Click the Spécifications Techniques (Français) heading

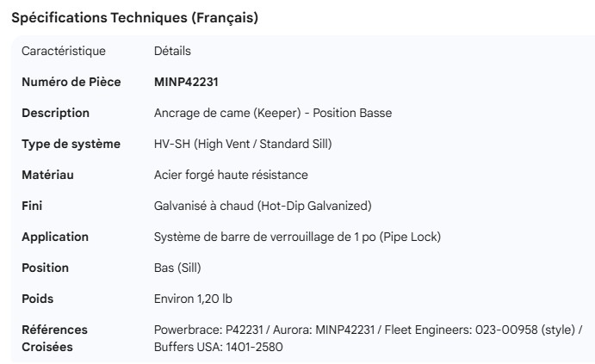pos(134,18)
